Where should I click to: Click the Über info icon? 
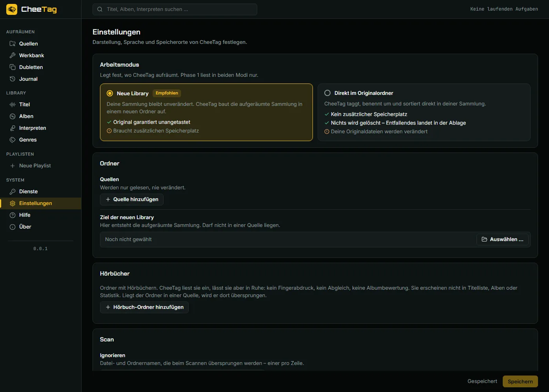(13, 227)
